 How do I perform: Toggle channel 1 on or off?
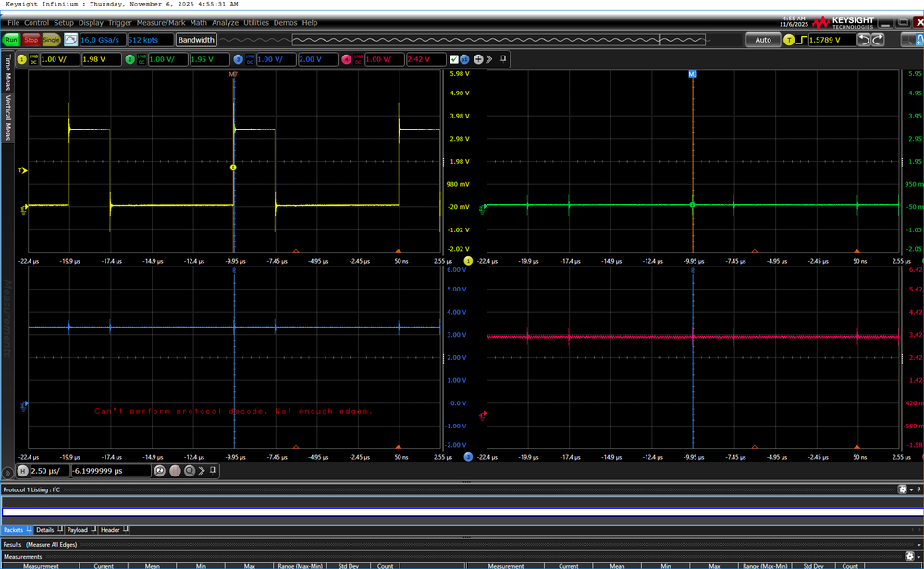pyautogui.click(x=20, y=59)
